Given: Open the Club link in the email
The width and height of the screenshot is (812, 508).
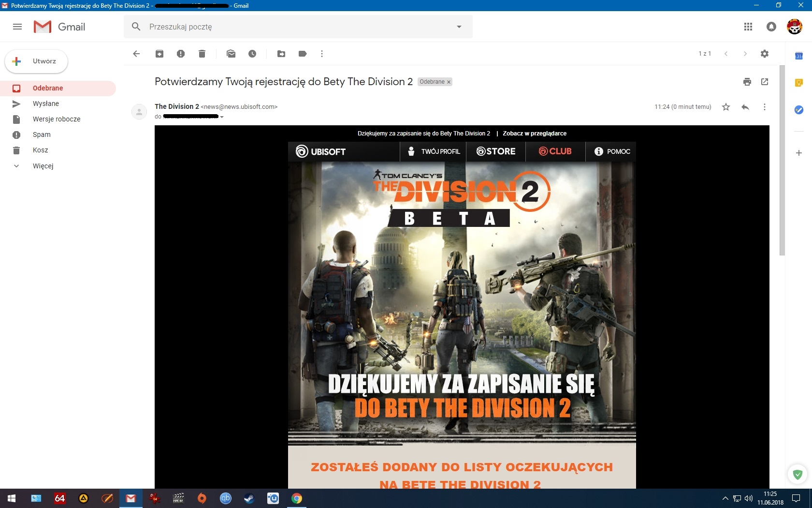Looking at the screenshot, I should pos(555,151).
